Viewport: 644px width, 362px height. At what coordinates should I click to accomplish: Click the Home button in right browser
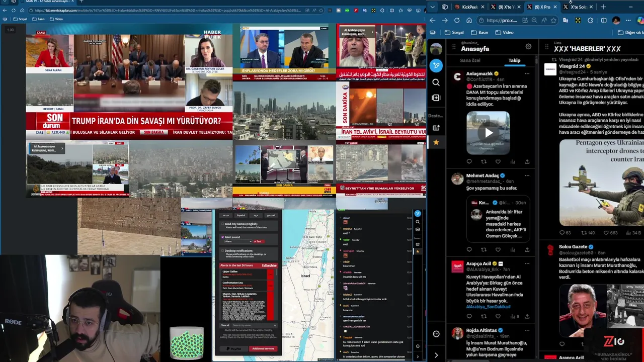point(469,20)
